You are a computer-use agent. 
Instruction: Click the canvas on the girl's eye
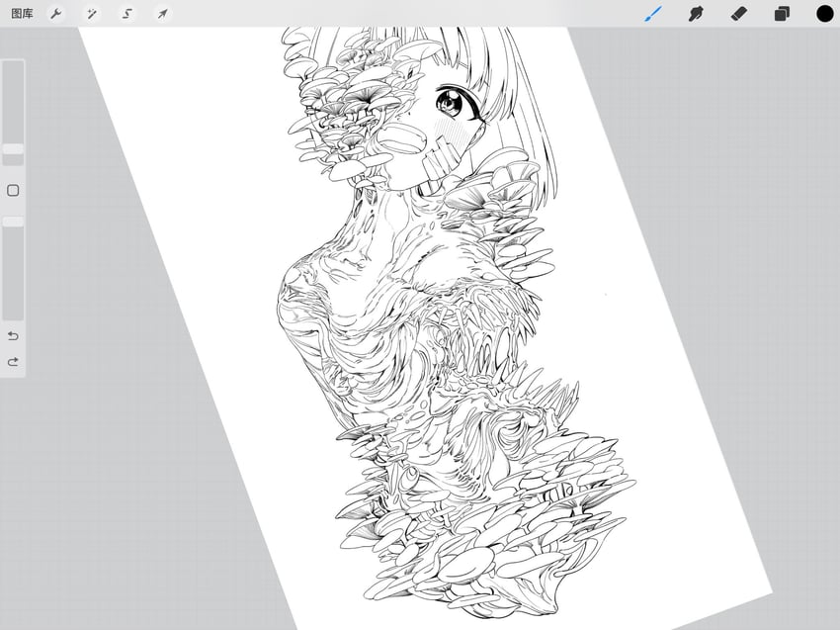[x=449, y=102]
